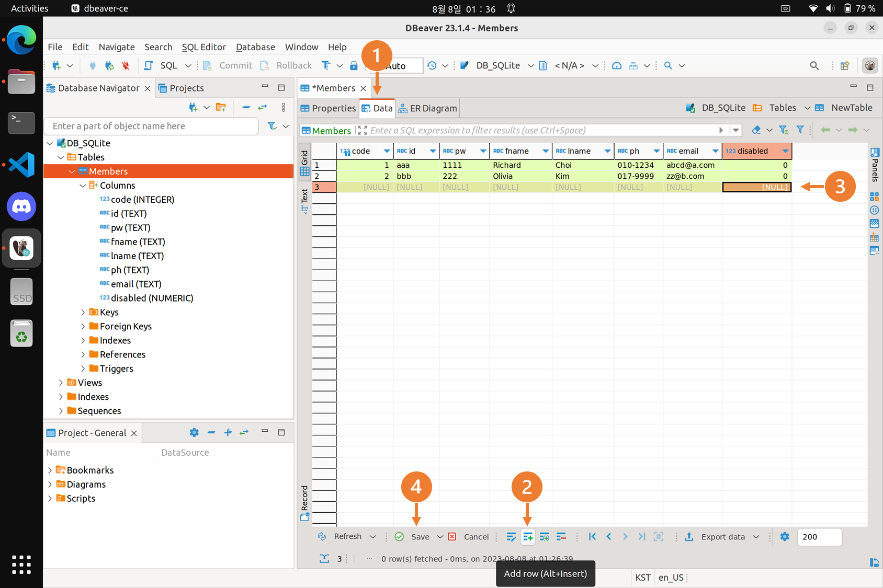Screen dimensions: 883x588
Task: Click the Cancel button
Action: pos(469,537)
